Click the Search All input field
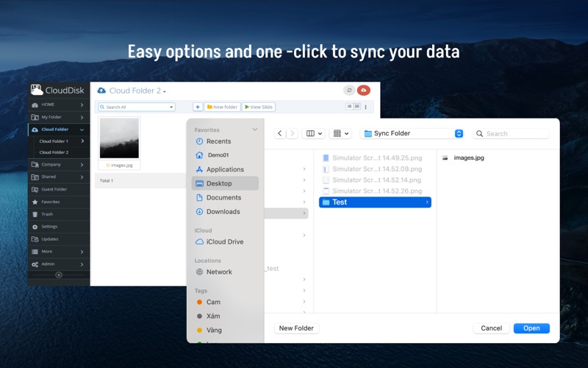 tap(136, 107)
